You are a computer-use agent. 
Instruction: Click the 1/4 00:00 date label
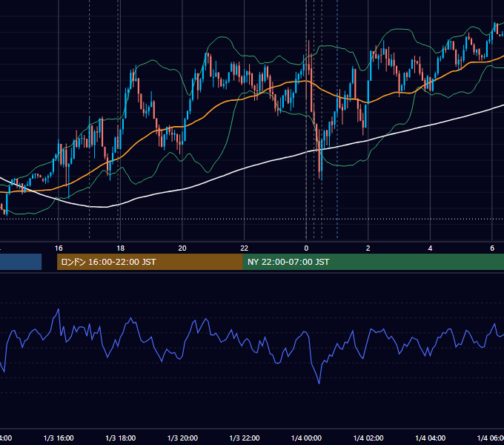[306, 438]
